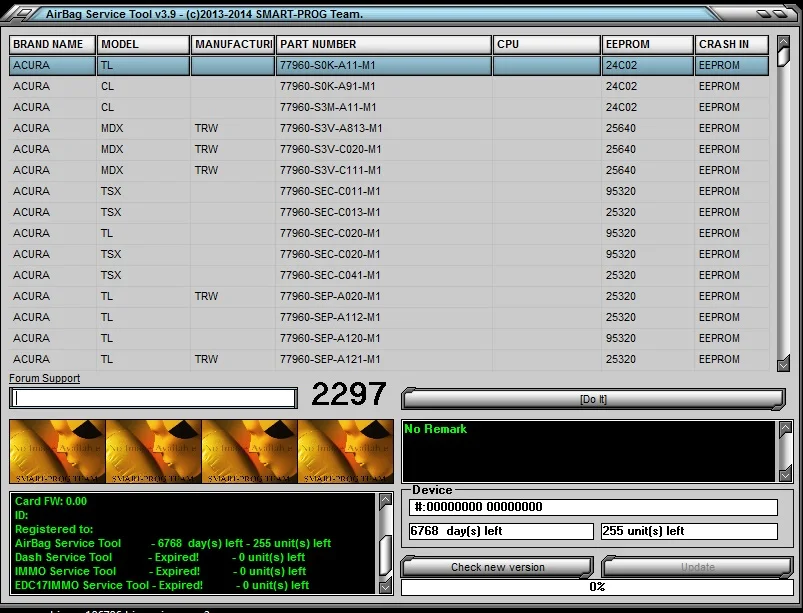This screenshot has width=803, height=613.
Task: Click 25640 EEPROM in 77960-S3V-C111-M1 row
Action: [621, 171]
